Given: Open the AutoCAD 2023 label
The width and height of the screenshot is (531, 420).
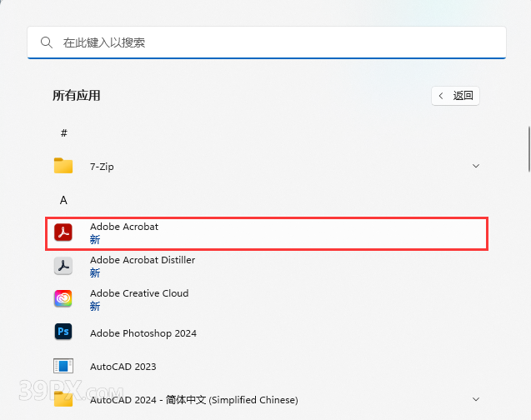Looking at the screenshot, I should coord(123,367).
